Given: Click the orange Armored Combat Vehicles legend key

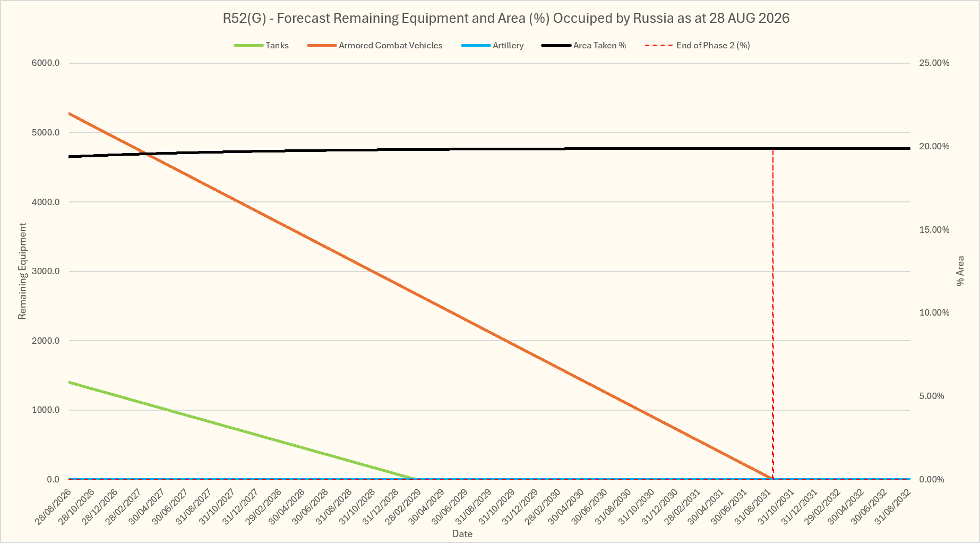Looking at the screenshot, I should click(322, 46).
